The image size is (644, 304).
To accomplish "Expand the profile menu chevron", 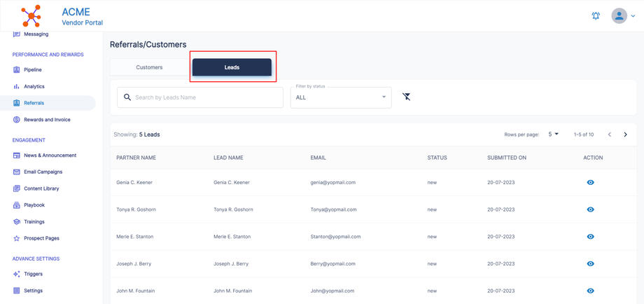I will [633, 16].
